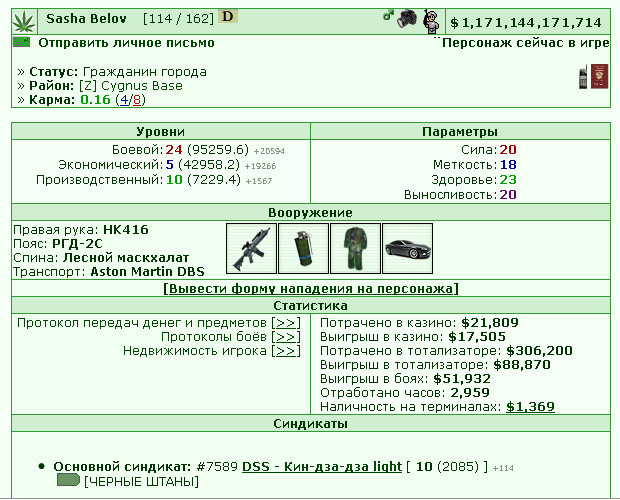Click positive karma count 4
Screen dimensions: 620x500
pos(124,100)
